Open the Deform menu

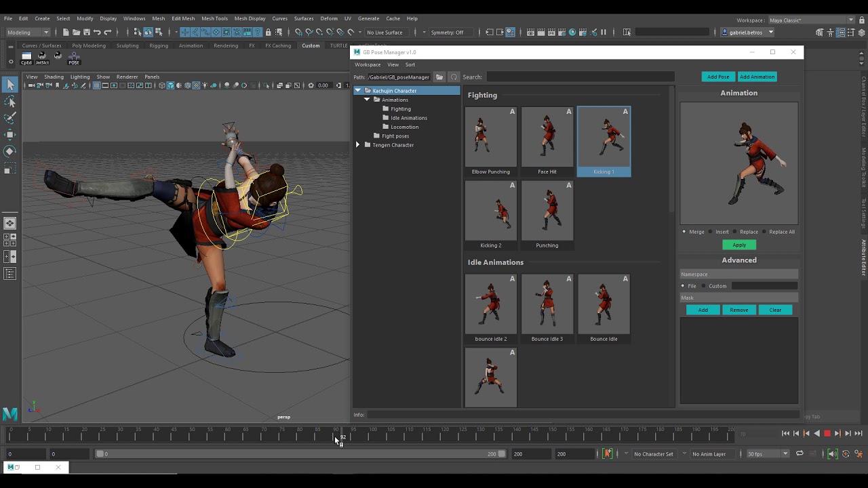click(x=329, y=18)
